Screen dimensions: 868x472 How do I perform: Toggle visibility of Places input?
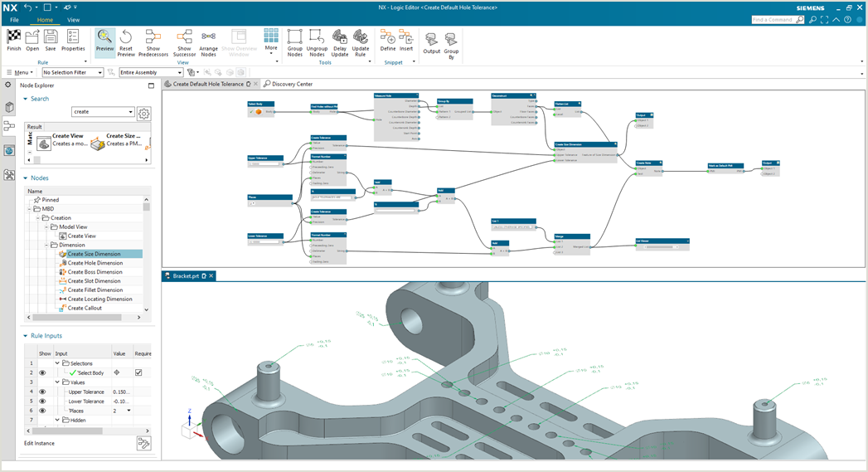click(x=42, y=411)
